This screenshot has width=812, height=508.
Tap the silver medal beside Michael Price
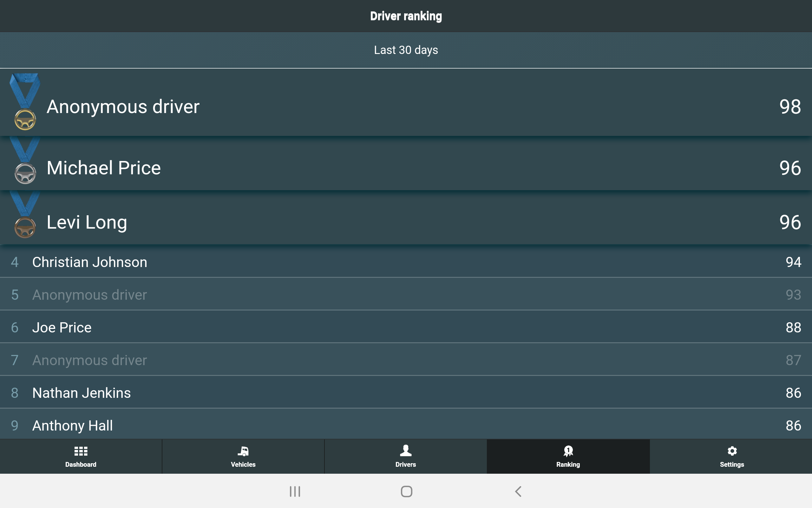[25, 161]
